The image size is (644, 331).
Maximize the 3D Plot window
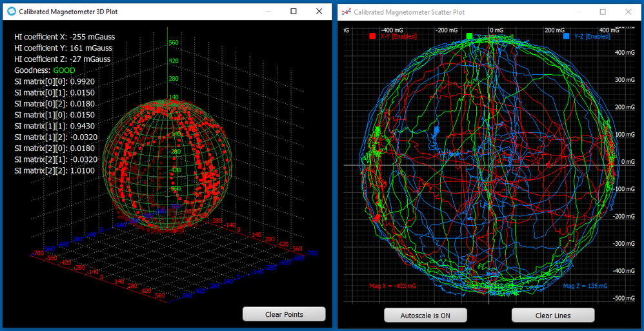click(293, 12)
